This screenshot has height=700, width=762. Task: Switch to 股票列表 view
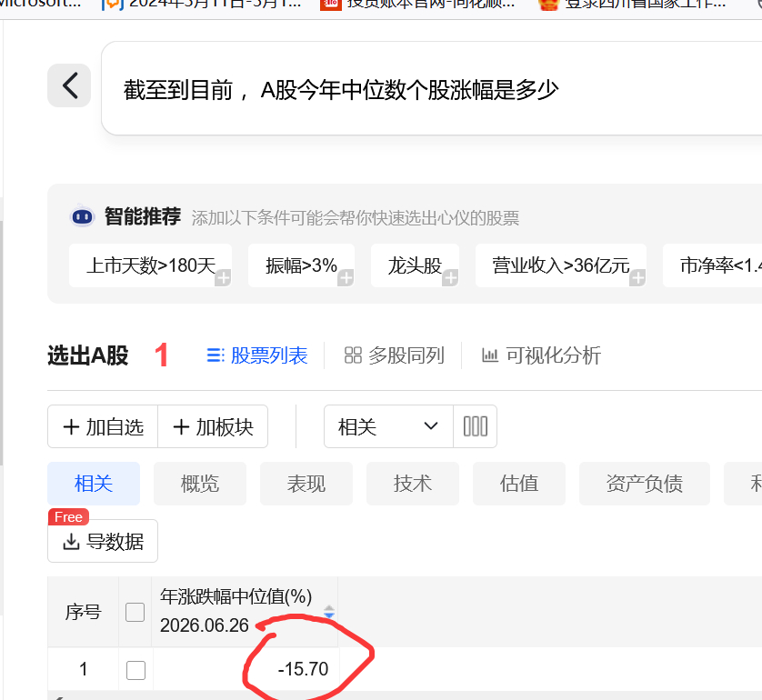pos(257,355)
